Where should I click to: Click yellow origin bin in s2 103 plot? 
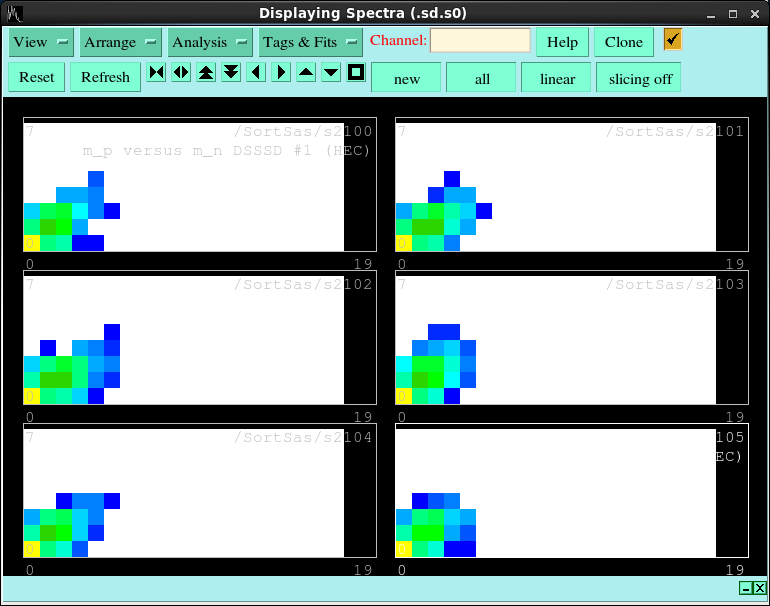[x=404, y=396]
